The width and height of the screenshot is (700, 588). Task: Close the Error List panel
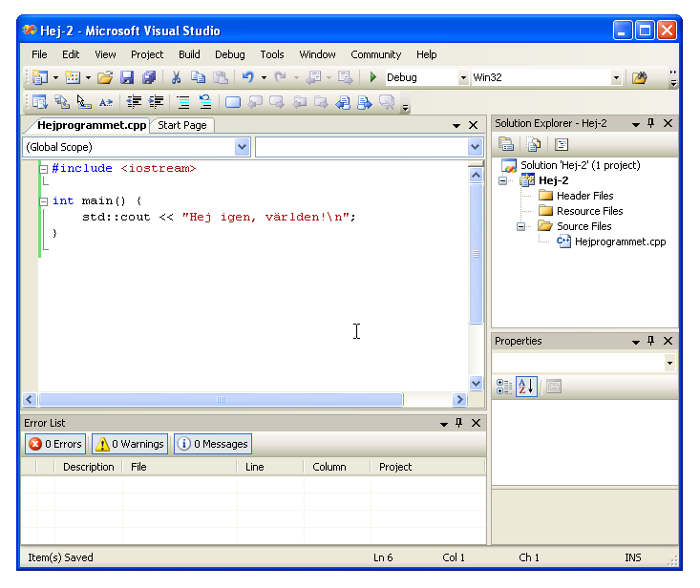click(476, 423)
